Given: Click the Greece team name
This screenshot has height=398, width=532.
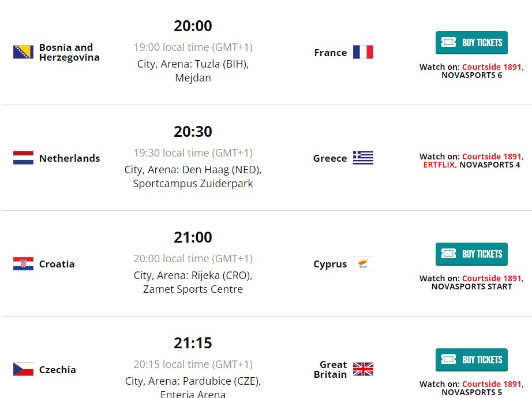Looking at the screenshot, I should (330, 158).
